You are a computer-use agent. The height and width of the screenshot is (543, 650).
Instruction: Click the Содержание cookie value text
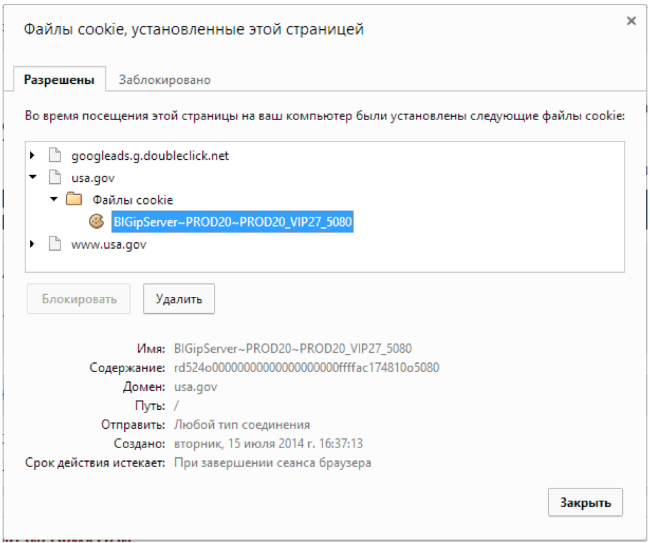click(x=306, y=368)
